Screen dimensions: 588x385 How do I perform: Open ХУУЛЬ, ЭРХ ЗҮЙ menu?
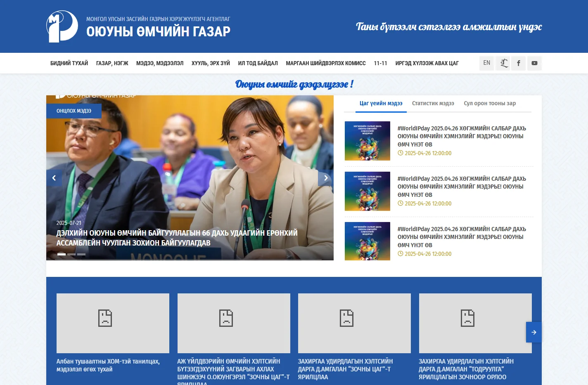coord(211,63)
